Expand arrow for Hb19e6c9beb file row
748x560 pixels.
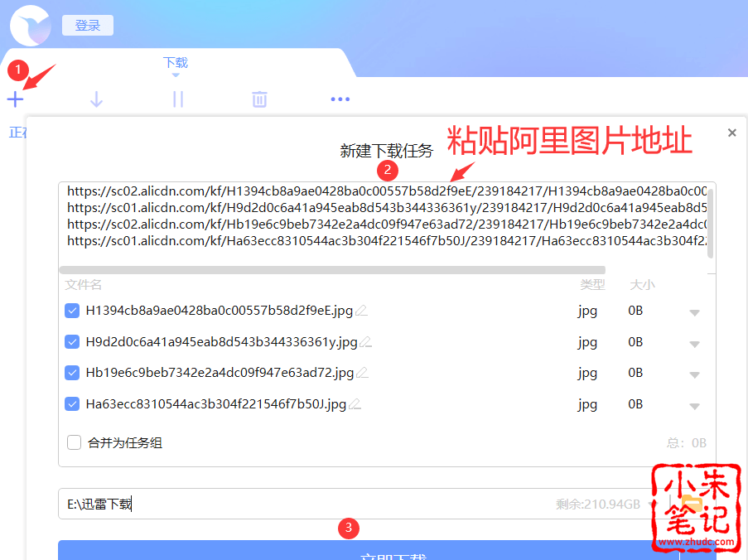(694, 374)
